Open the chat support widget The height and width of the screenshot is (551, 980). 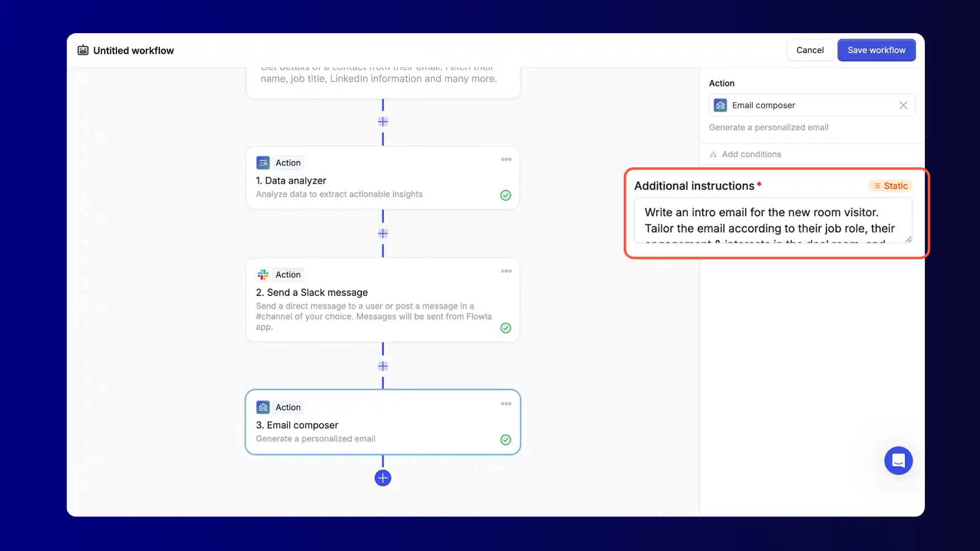(x=898, y=461)
